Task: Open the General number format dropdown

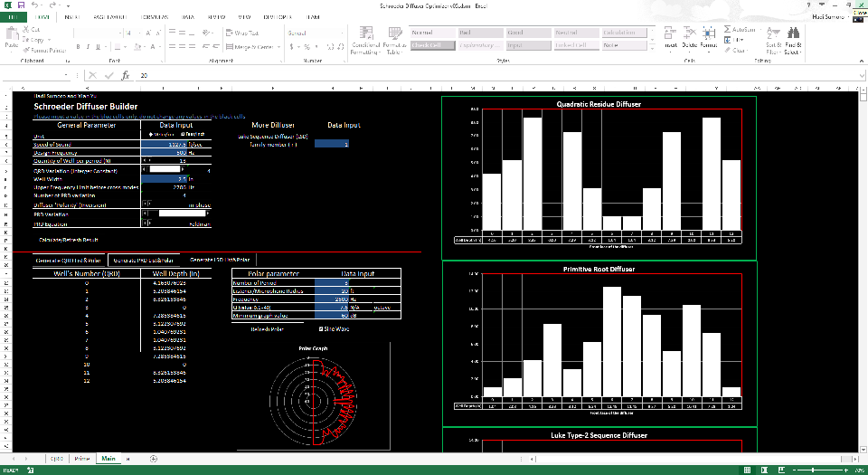Action: tap(340, 33)
